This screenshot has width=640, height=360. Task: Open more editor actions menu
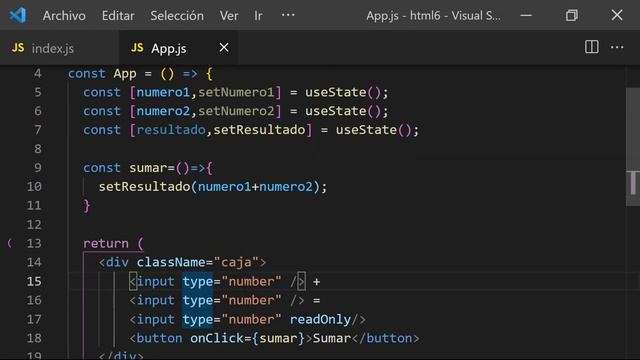click(x=617, y=47)
